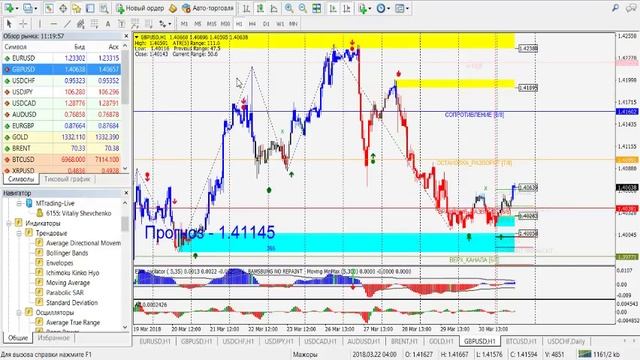Select the trendline tool
Viewport: 640px width, 360px height.
[x=67, y=24]
